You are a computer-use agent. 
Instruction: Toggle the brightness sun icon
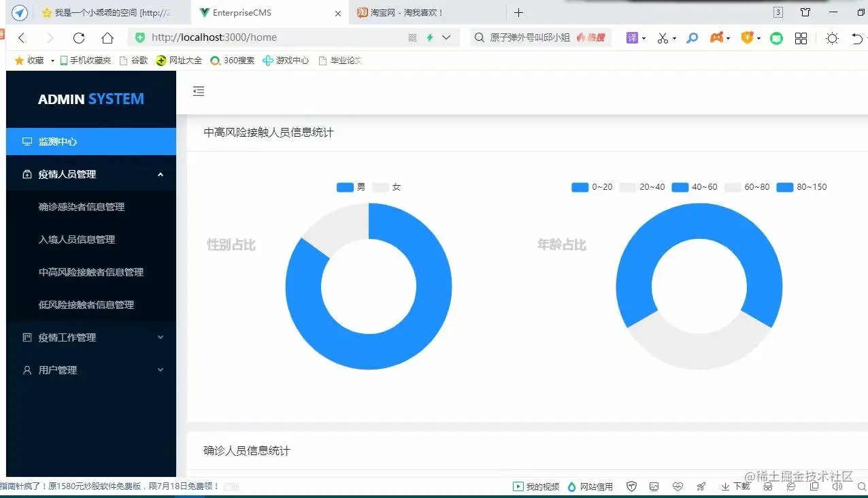(x=832, y=38)
